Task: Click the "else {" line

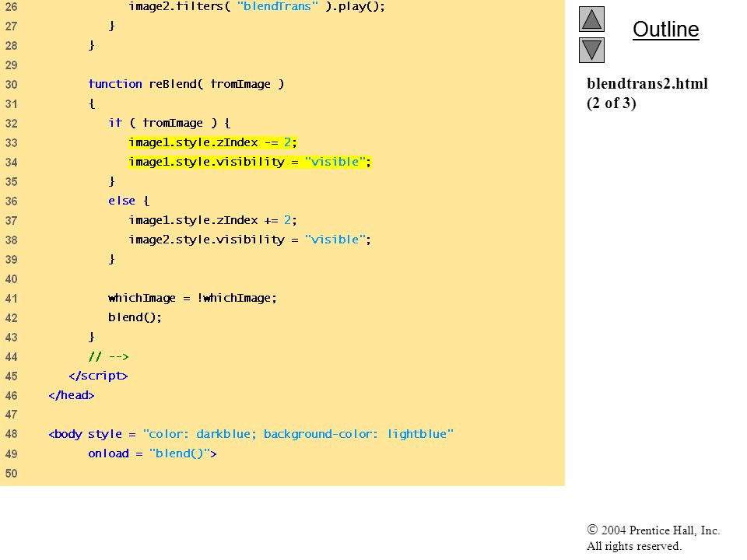Action: pos(128,201)
